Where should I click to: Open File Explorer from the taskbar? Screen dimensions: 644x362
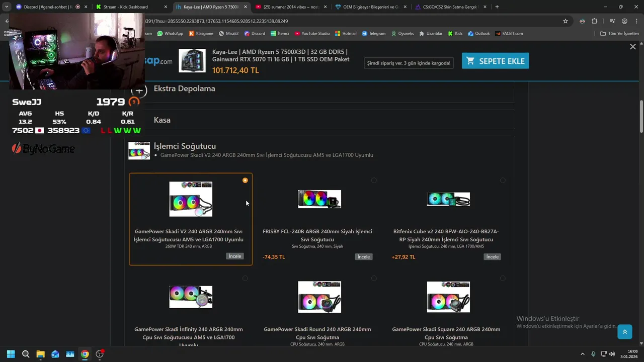[x=40, y=354]
